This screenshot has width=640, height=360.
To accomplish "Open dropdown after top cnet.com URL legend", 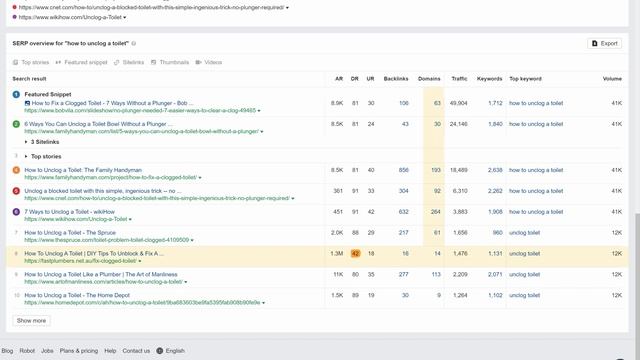I will 287,8.
